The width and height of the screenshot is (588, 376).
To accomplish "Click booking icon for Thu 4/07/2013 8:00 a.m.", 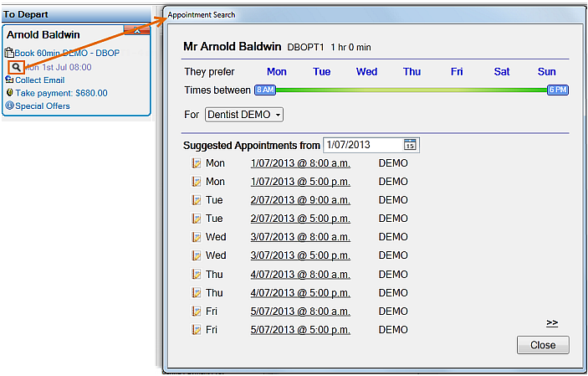I will pos(197,274).
